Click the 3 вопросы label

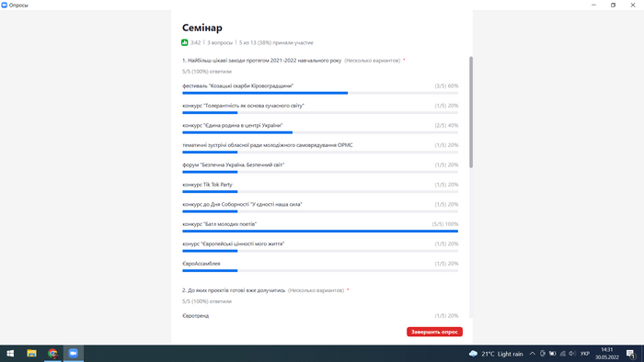click(220, 42)
